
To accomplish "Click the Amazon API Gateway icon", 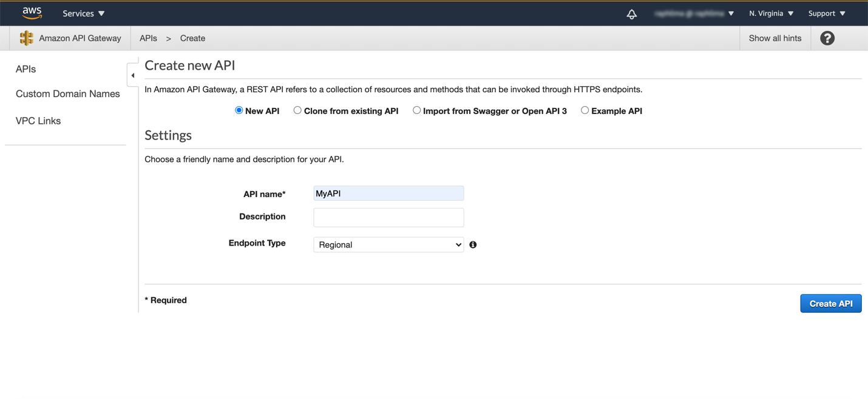I will [x=26, y=38].
